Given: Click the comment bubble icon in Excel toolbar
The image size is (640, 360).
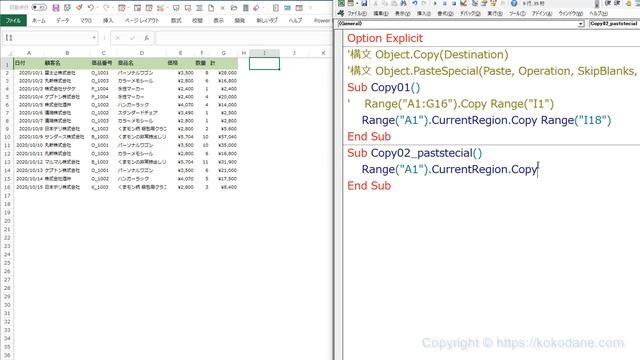Looking at the screenshot, I should [x=176, y=8].
